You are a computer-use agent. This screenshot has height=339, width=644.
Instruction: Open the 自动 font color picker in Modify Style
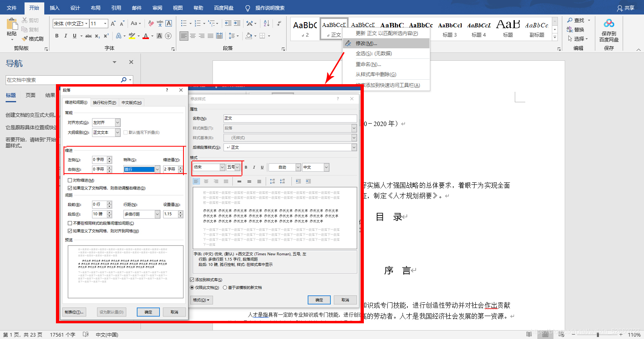[x=285, y=167]
